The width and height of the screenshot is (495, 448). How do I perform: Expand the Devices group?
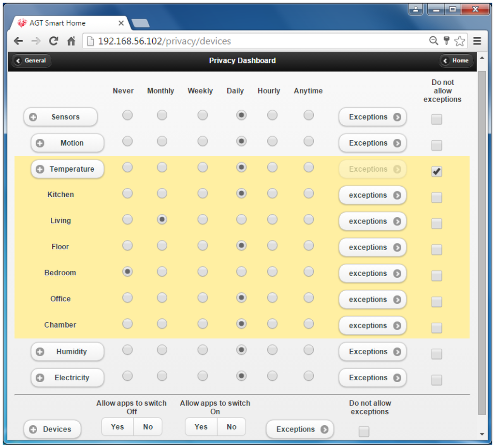52,429
